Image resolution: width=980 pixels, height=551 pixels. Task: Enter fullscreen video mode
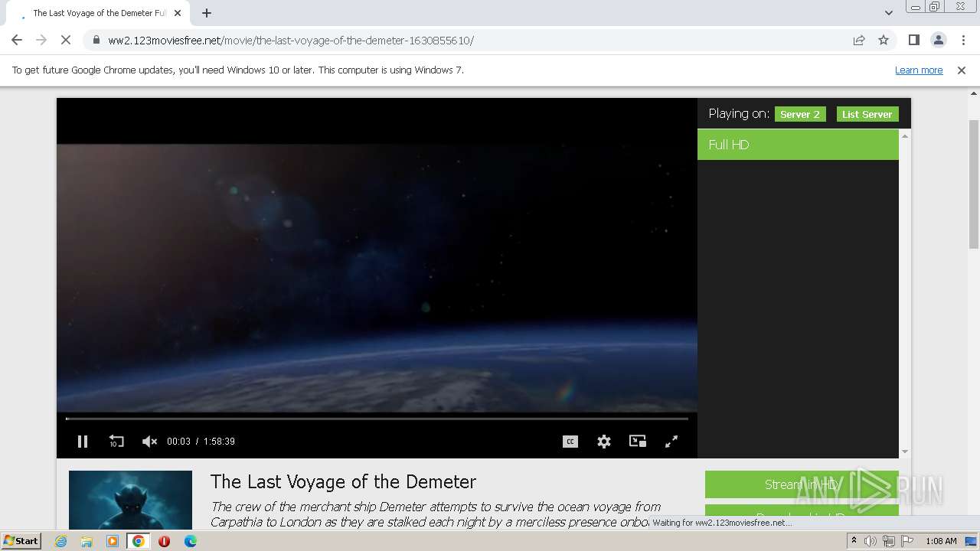(x=671, y=442)
